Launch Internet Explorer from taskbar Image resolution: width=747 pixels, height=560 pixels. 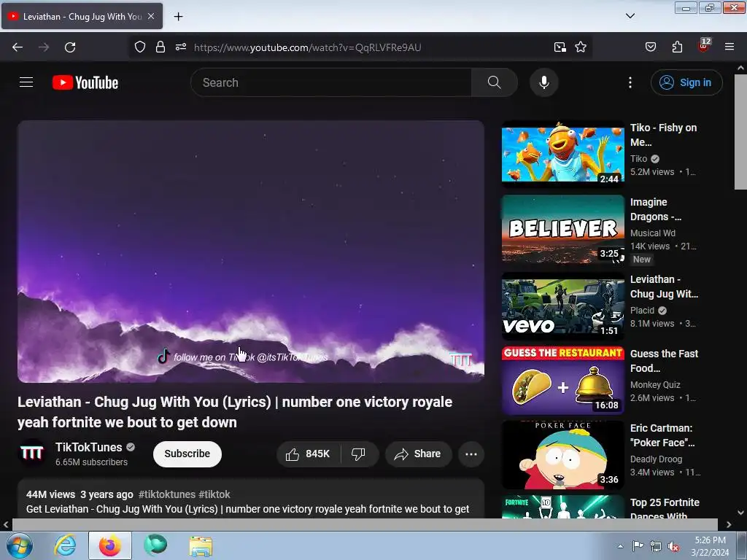pos(65,545)
